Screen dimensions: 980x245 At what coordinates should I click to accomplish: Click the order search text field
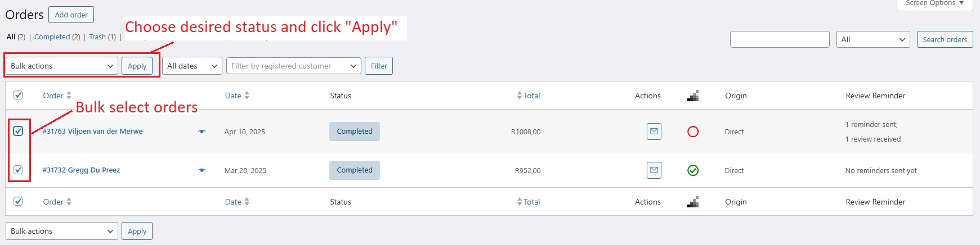click(780, 39)
